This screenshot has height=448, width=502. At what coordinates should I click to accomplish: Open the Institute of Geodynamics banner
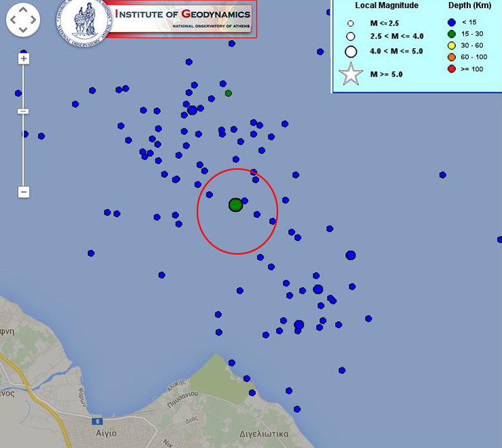183,19
